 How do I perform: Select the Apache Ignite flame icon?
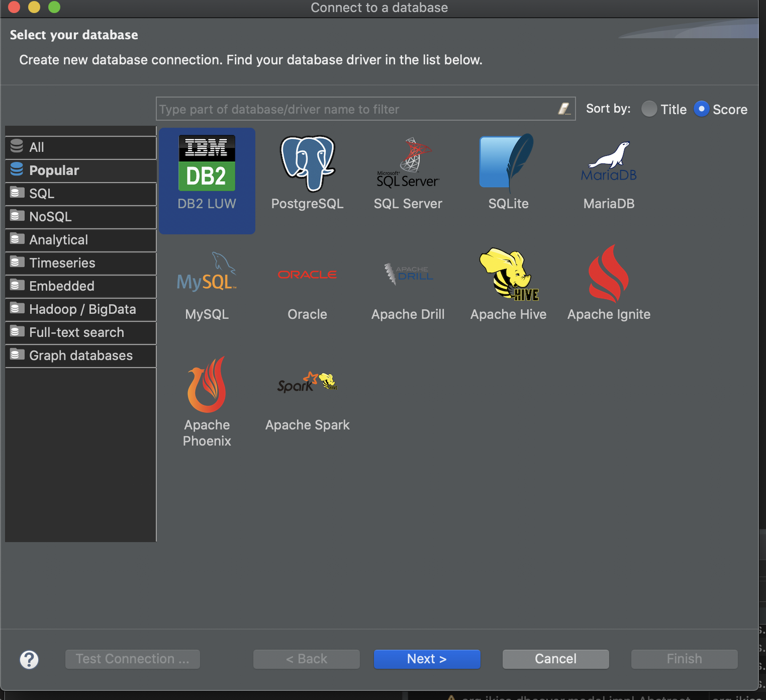[608, 274]
